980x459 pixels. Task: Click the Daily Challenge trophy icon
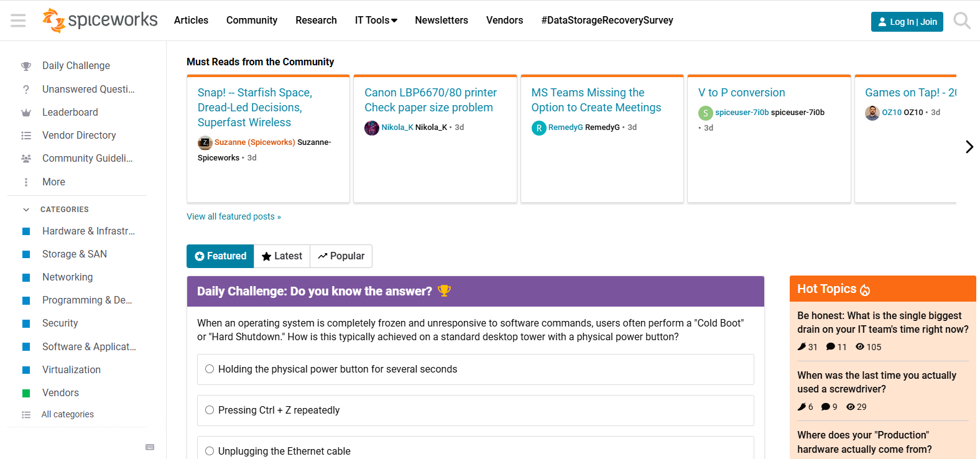pos(26,66)
